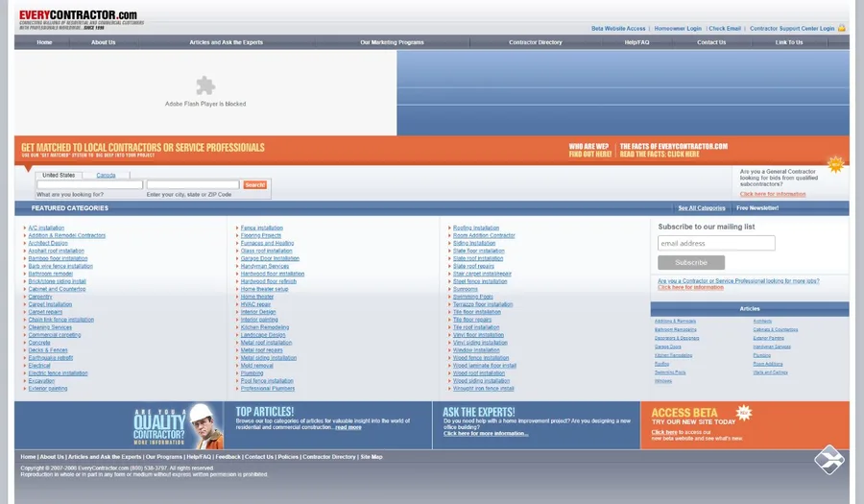Click 'Who are we? Find out here!' banner
The width and height of the screenshot is (864, 504).
coord(589,151)
